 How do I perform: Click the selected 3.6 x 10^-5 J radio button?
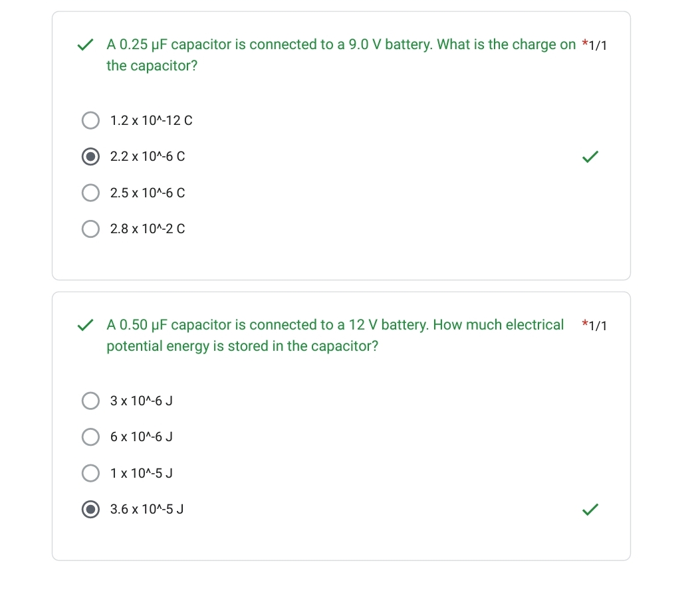tap(90, 510)
